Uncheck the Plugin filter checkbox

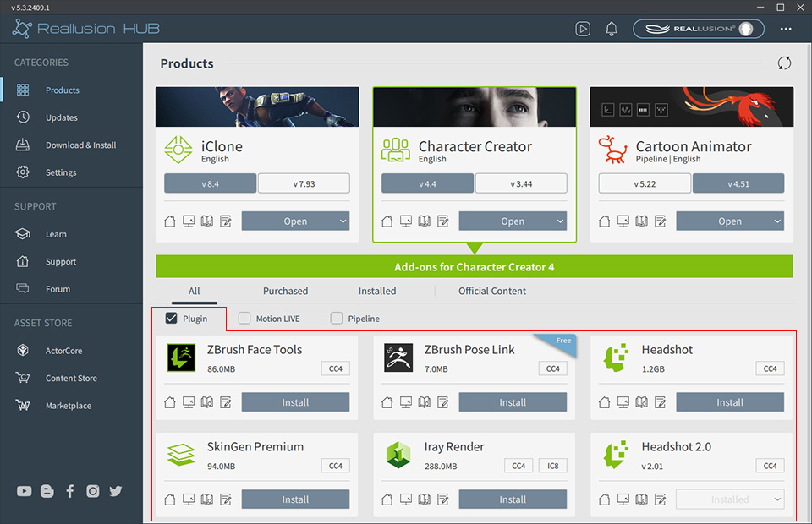click(172, 318)
